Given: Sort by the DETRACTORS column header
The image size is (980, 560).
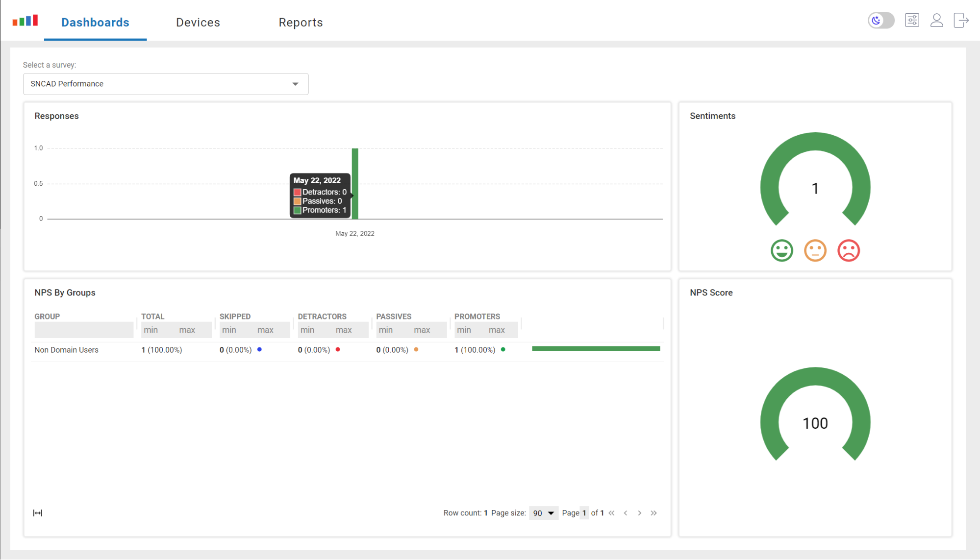Looking at the screenshot, I should (x=322, y=317).
